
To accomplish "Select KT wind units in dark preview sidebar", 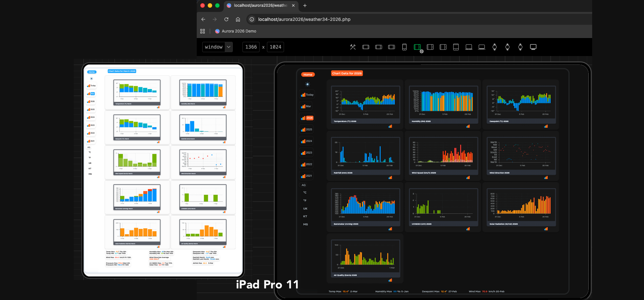I will tap(305, 216).
